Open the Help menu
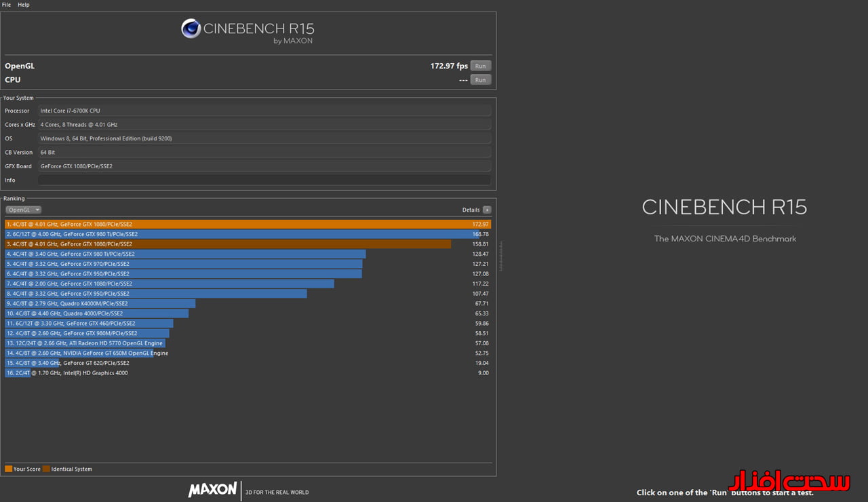868x502 pixels. [24, 5]
